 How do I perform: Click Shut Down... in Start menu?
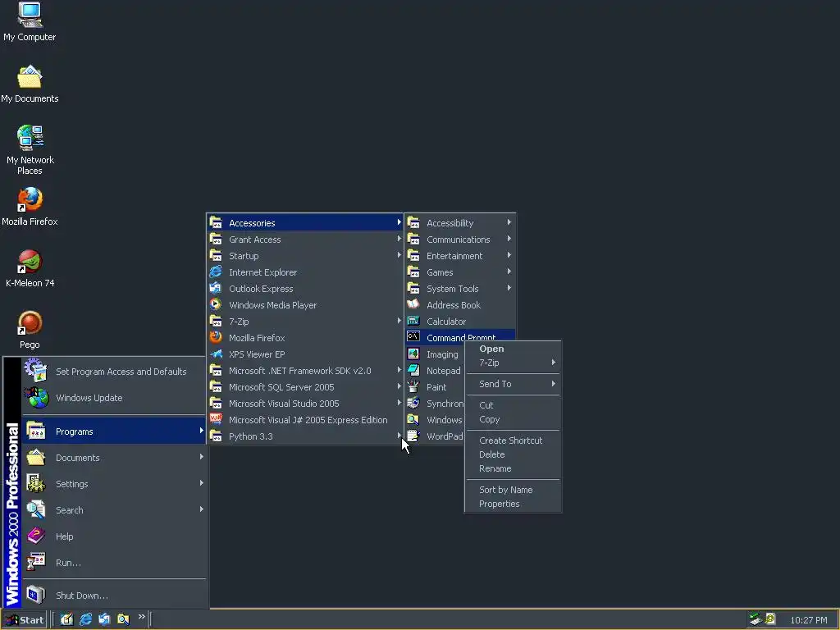(114, 596)
